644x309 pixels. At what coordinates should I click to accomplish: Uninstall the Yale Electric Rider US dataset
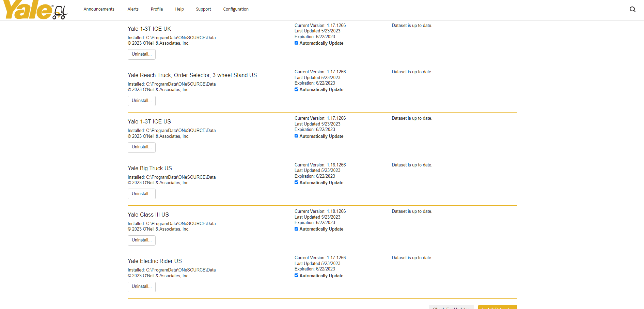(141, 287)
